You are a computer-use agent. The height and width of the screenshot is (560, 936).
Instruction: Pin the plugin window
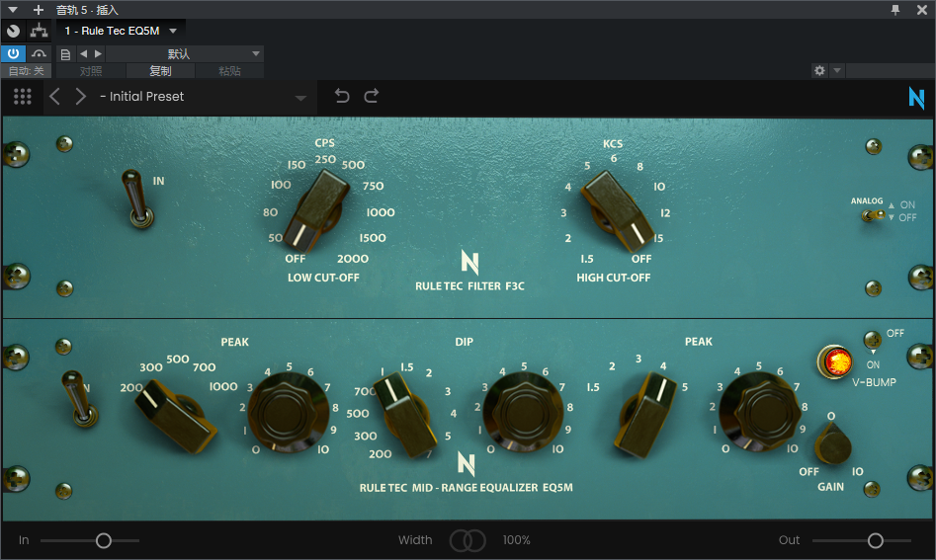click(x=895, y=10)
